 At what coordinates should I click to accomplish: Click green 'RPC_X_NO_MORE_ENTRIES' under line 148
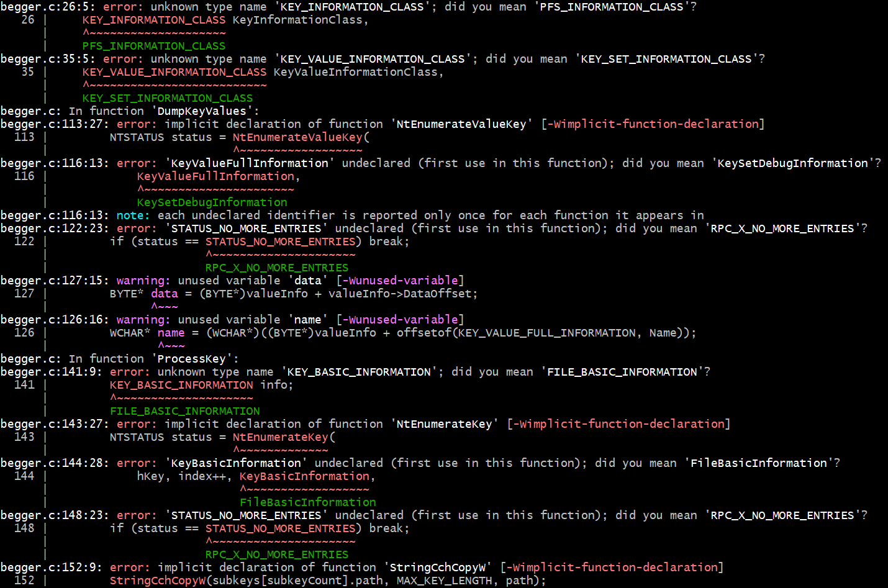(x=277, y=554)
